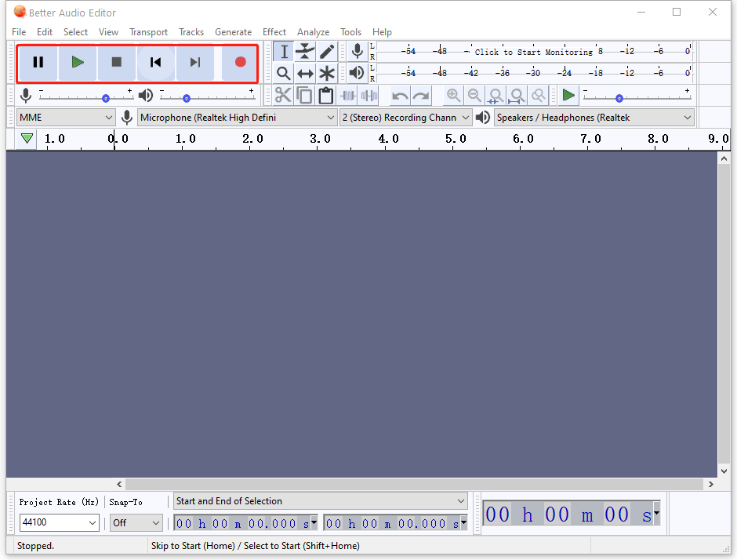The width and height of the screenshot is (737, 560).
Task: Select the Time Shift arrow tool
Action: 305,74
